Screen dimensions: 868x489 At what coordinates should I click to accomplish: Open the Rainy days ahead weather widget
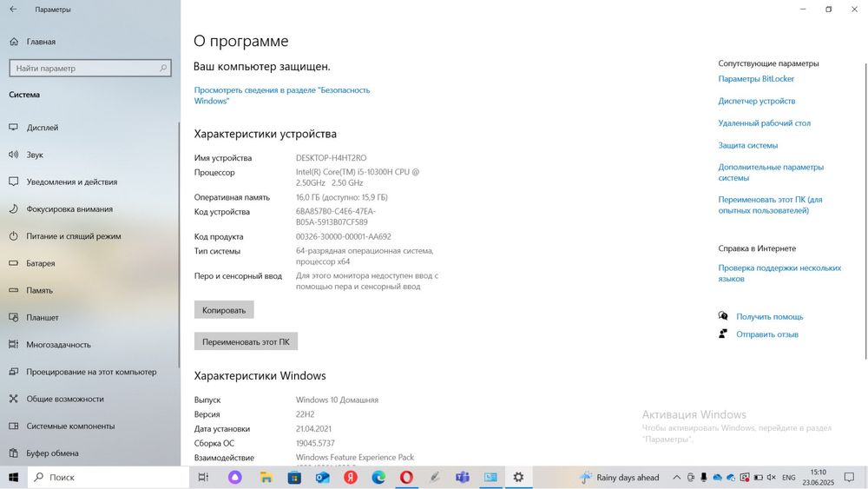point(620,478)
